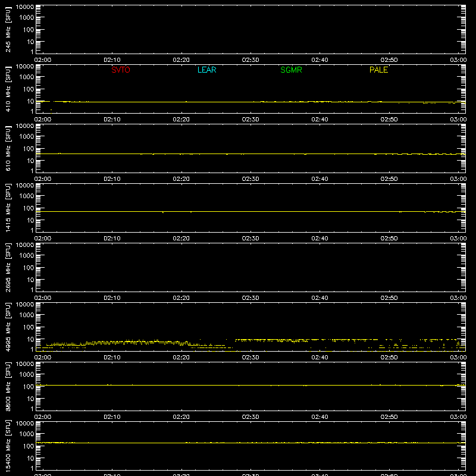Click the 02:00 tick label under 245 MHz plot
The image size is (476, 476).
click(x=43, y=60)
